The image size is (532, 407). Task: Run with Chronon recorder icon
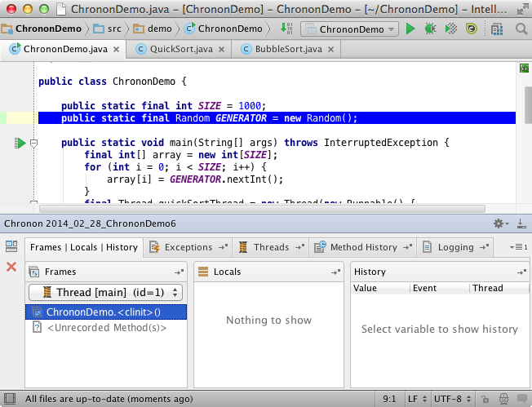472,29
